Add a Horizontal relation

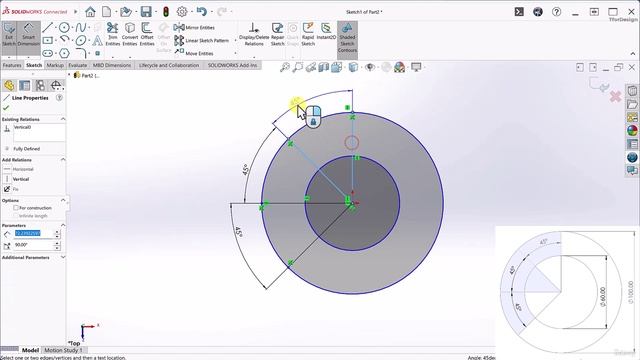point(18,169)
